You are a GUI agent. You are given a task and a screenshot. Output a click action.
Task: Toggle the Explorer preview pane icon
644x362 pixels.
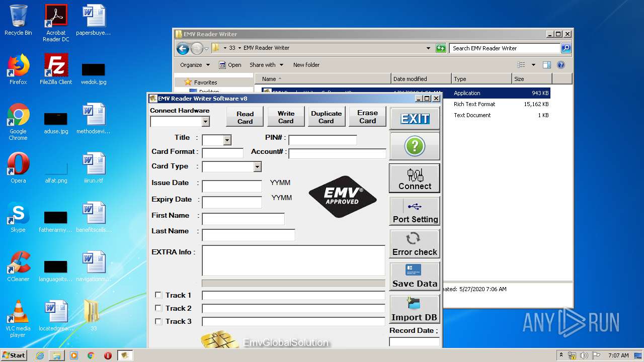coord(547,65)
